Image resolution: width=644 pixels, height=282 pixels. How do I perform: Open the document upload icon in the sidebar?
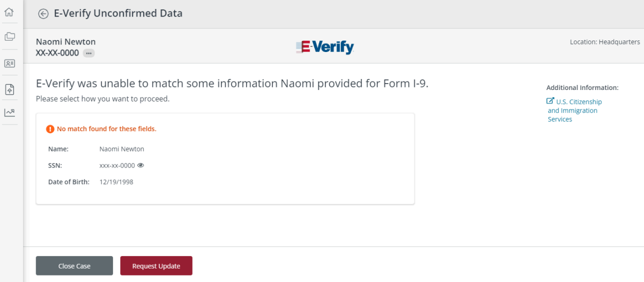[10, 89]
